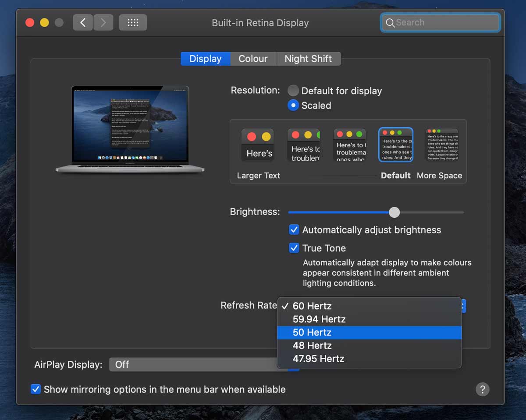This screenshot has width=526, height=420.
Task: Select 47.95 Hertz refresh rate
Action: pyautogui.click(x=370, y=359)
